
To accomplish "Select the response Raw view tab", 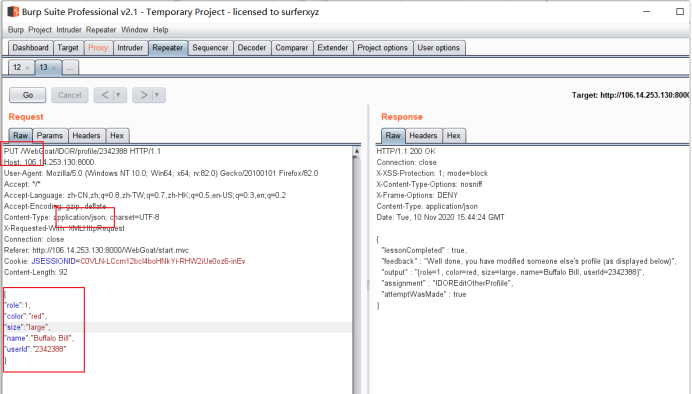I will 393,135.
